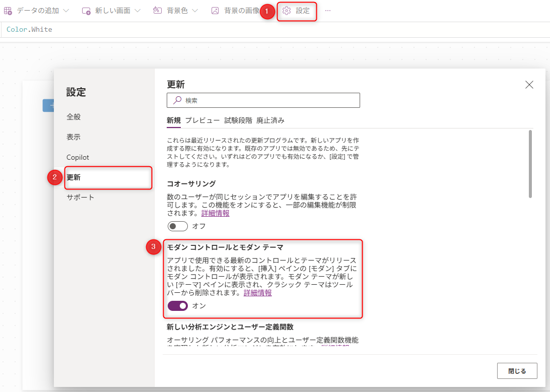Open 詳細情報 link under コオーサリング
550x392 pixels.
(216, 213)
